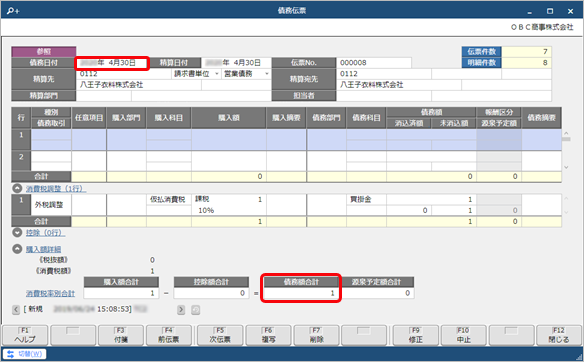Click the 精算日付 date field

(x=236, y=63)
